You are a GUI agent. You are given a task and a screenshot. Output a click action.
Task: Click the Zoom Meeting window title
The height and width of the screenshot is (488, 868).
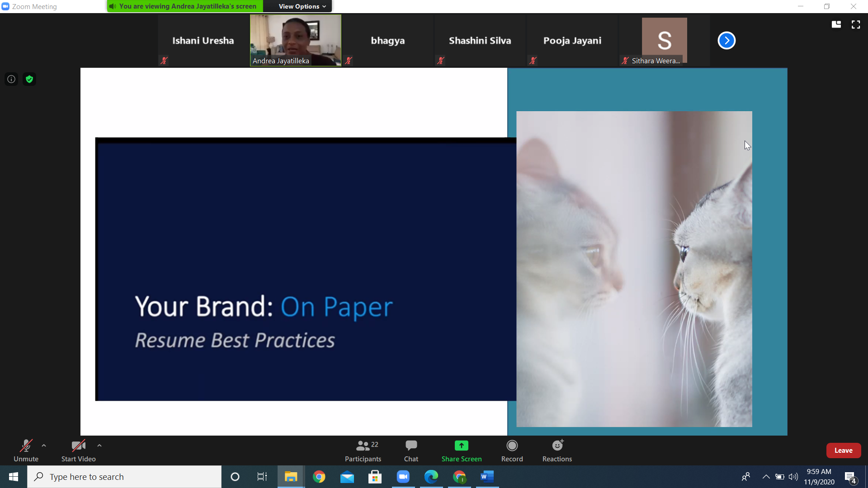34,6
